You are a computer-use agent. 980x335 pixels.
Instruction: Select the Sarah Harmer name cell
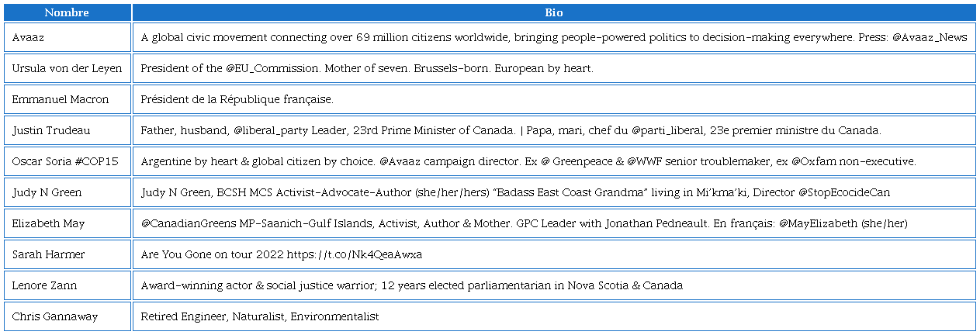pyautogui.click(x=67, y=254)
